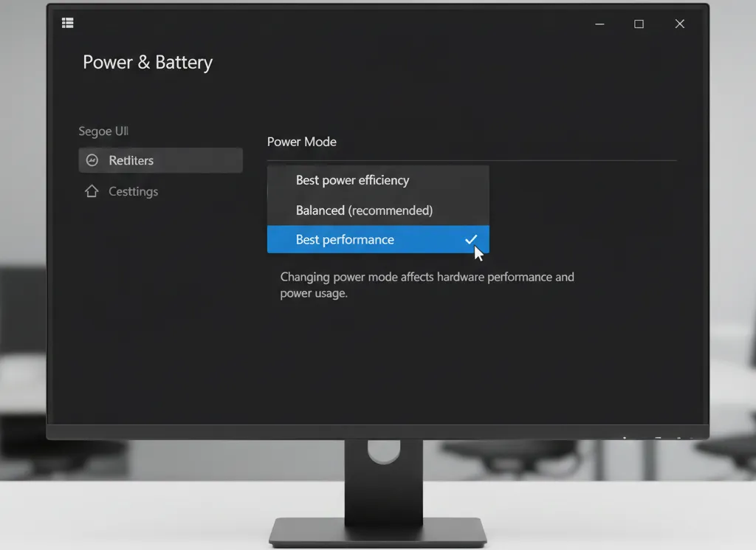This screenshot has height=550, width=756.
Task: Click the Power Mode section label
Action: (301, 142)
